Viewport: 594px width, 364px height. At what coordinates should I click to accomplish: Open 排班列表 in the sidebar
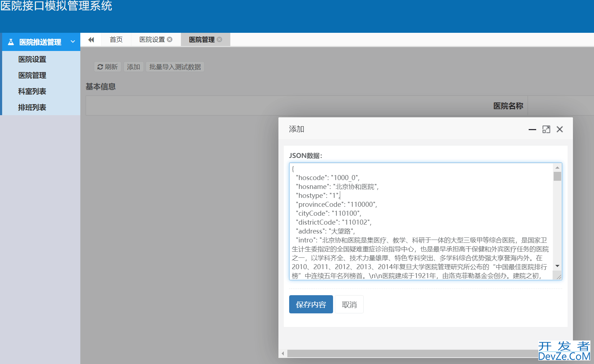[32, 107]
